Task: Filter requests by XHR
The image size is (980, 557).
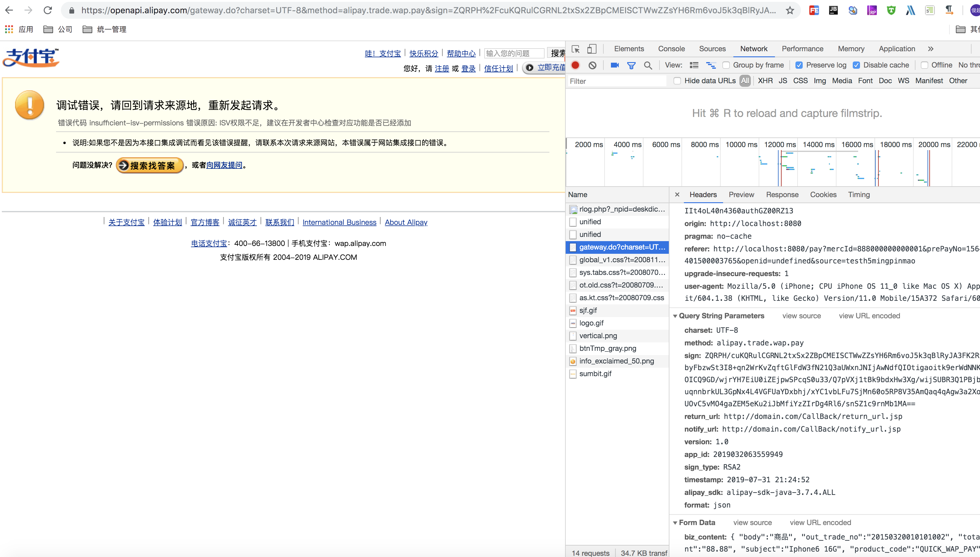Action: (765, 81)
